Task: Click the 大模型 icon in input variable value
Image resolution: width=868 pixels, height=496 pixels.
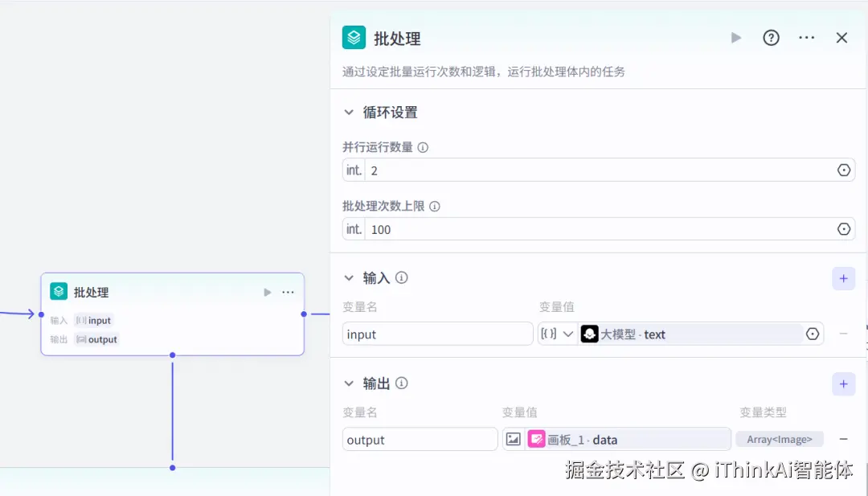Action: tap(589, 334)
